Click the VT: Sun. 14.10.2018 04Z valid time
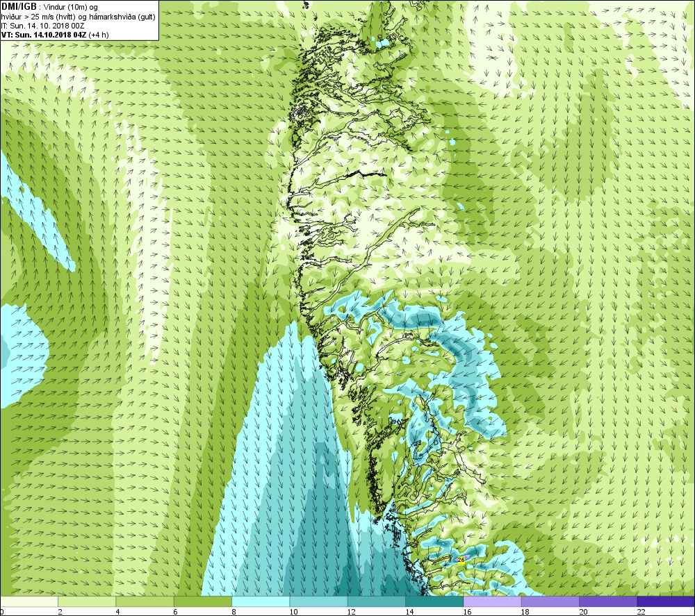The image size is (695, 616). click(55, 35)
